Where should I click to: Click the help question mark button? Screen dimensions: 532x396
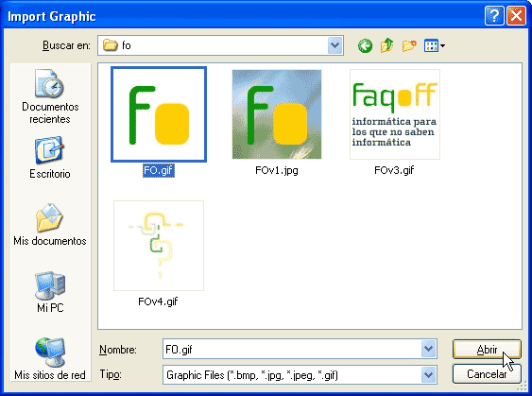(494, 16)
